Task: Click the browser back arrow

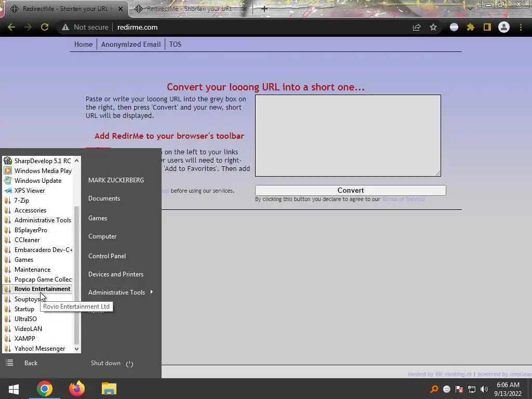Action: [x=11, y=27]
